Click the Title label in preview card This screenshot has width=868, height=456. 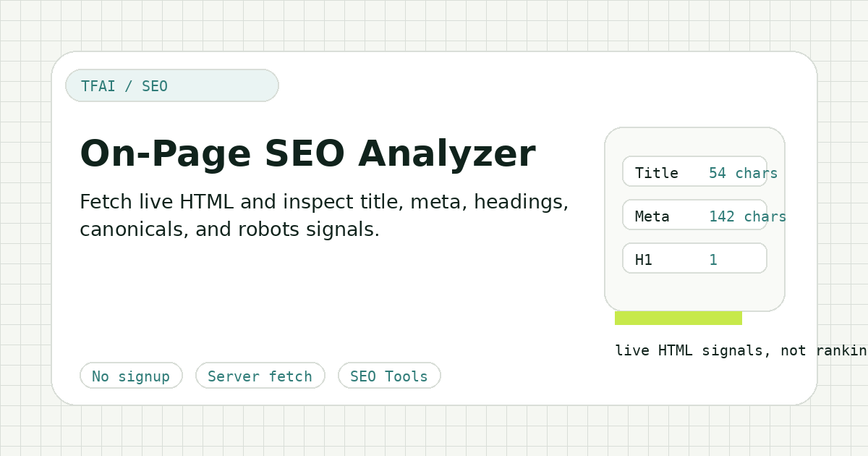point(657,173)
